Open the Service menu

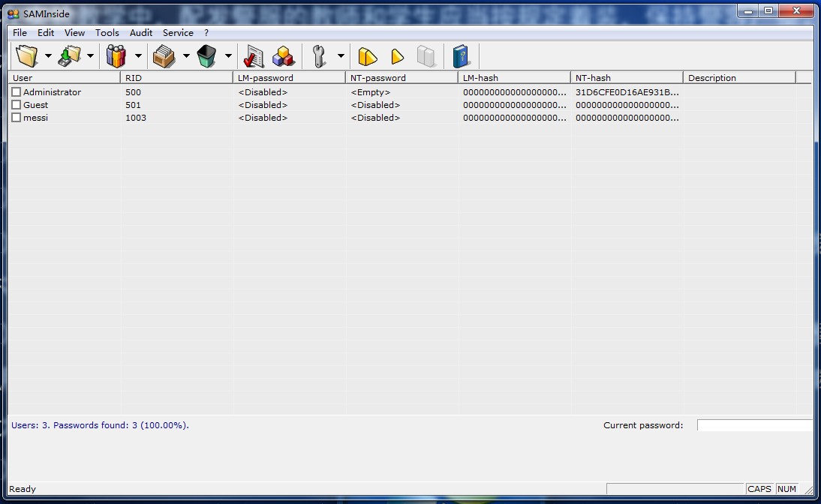pos(178,32)
